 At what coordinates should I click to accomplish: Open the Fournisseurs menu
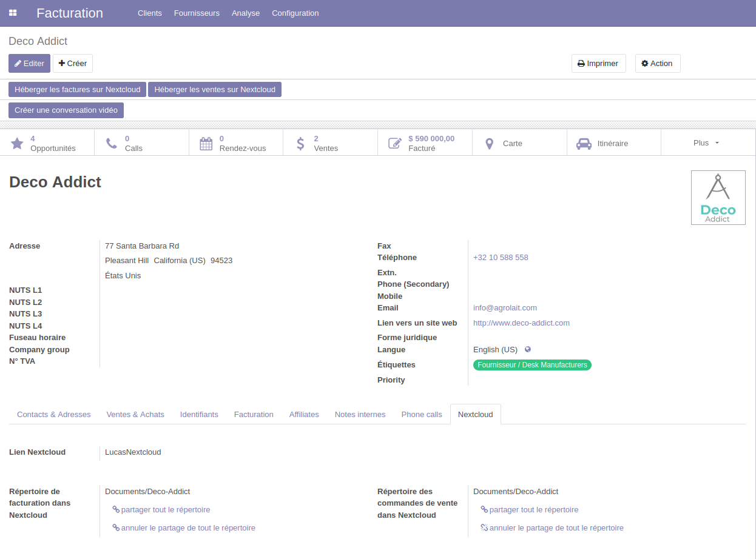coord(197,13)
